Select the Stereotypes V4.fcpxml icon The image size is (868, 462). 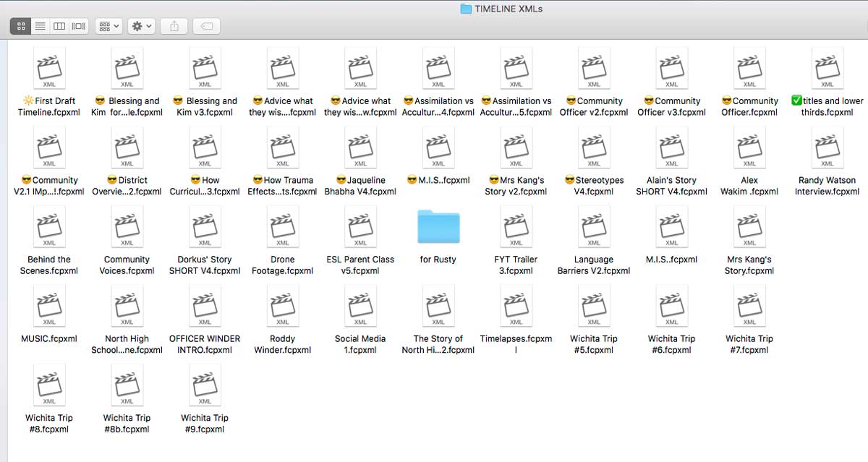[x=594, y=148]
